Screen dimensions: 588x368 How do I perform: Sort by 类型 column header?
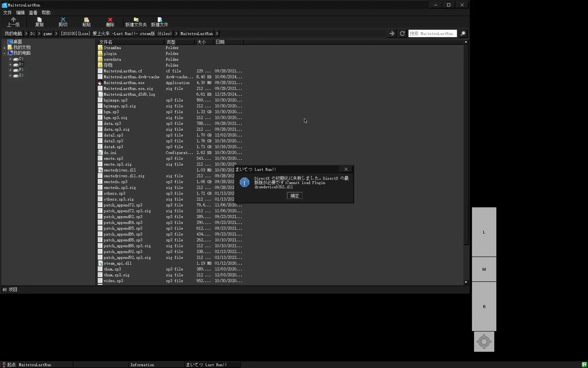[x=180, y=42]
